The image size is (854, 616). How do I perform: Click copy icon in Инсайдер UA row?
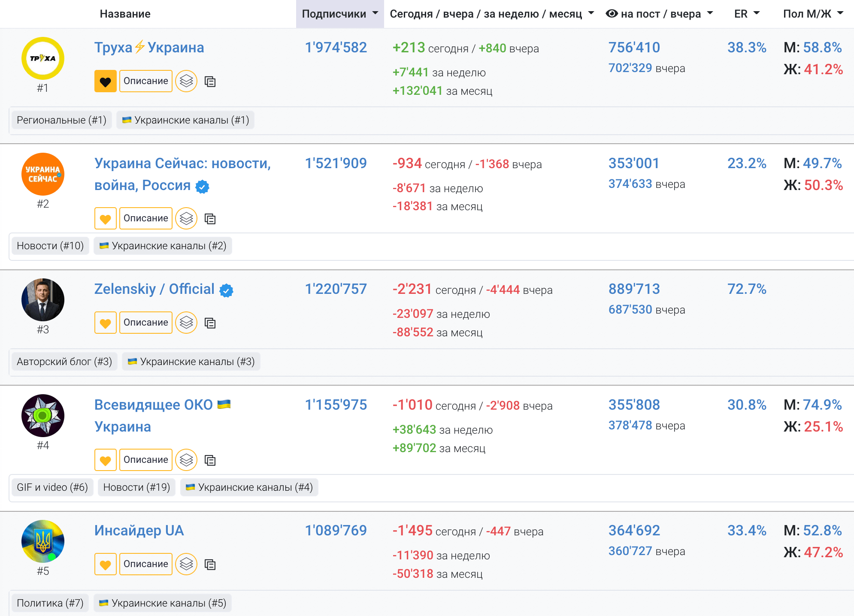pyautogui.click(x=210, y=565)
